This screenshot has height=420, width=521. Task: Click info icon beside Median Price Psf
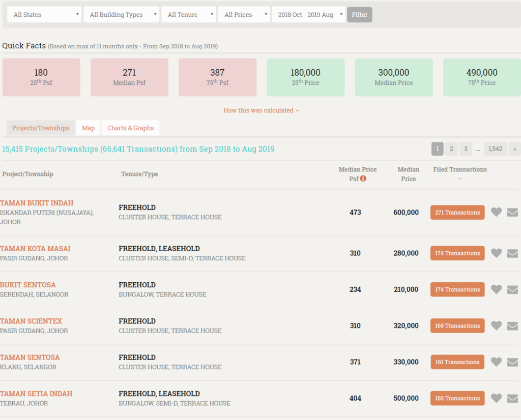(x=363, y=179)
